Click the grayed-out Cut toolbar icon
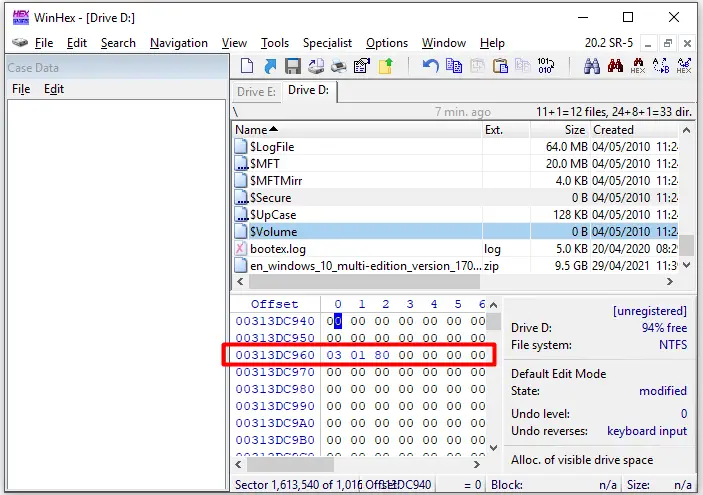 [477, 66]
